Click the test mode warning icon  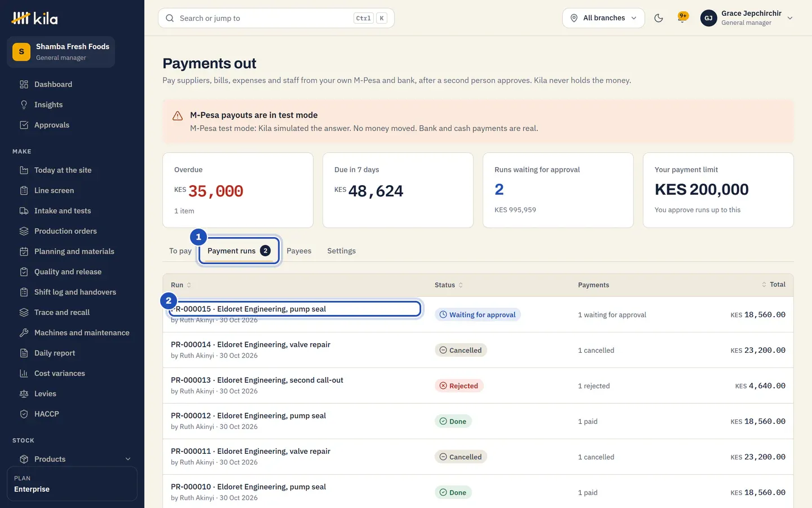(178, 116)
